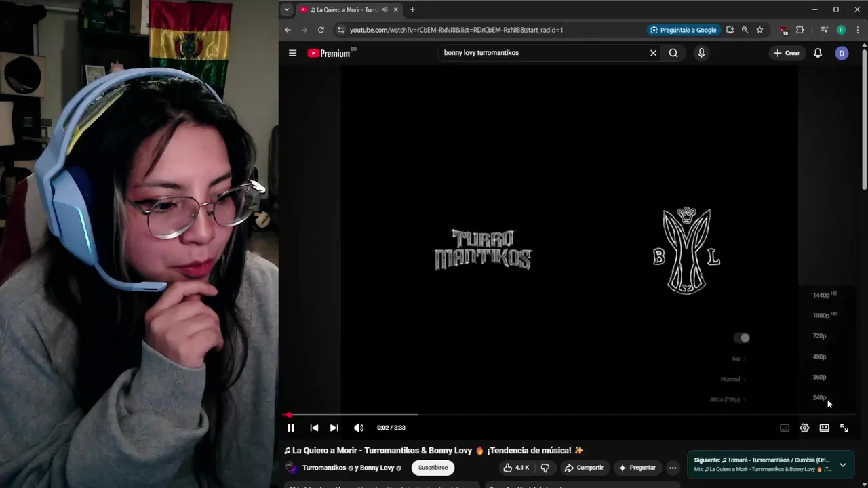The height and width of the screenshot is (488, 868).
Task: Start voice search with microphone
Action: pos(701,53)
